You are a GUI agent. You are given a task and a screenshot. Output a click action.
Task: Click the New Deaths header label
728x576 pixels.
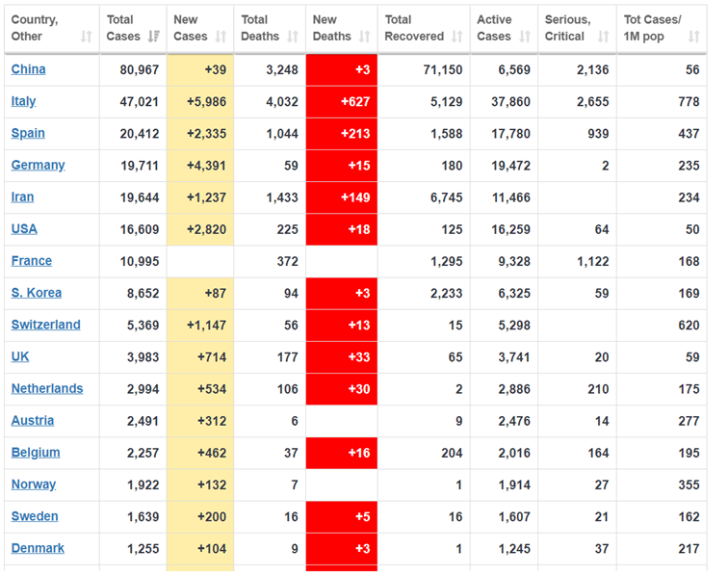click(332, 28)
